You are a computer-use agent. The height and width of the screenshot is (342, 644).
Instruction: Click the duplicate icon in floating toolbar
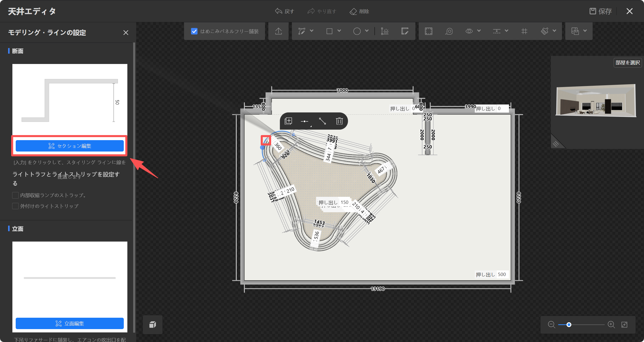[x=288, y=121]
